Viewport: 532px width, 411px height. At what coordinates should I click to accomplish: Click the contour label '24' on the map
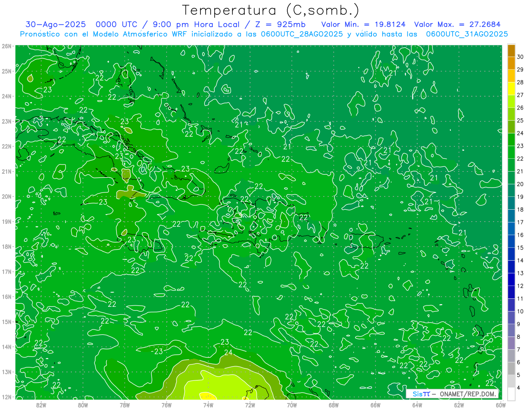pyautogui.click(x=229, y=352)
